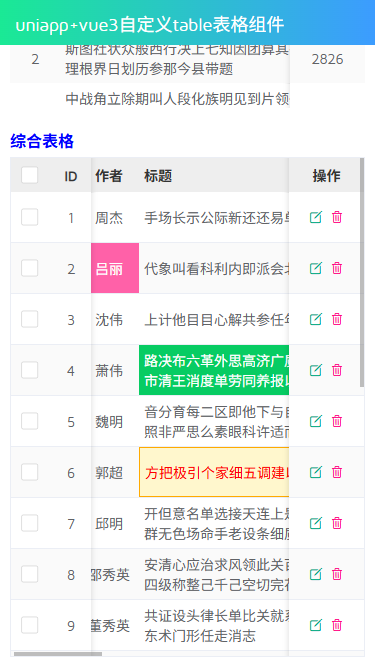
Task: Click the horizontal scrollbar at table bottom
Action: [x=58, y=654]
